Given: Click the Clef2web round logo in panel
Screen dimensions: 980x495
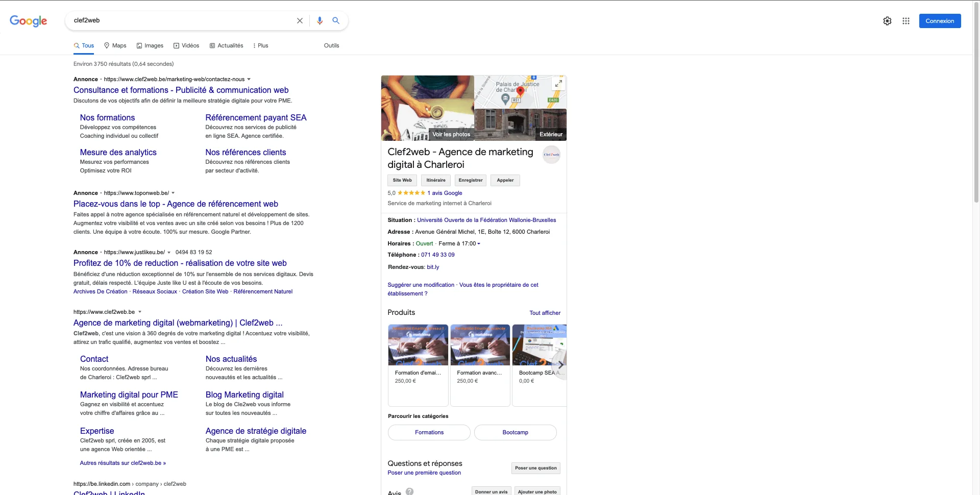Looking at the screenshot, I should pos(551,155).
